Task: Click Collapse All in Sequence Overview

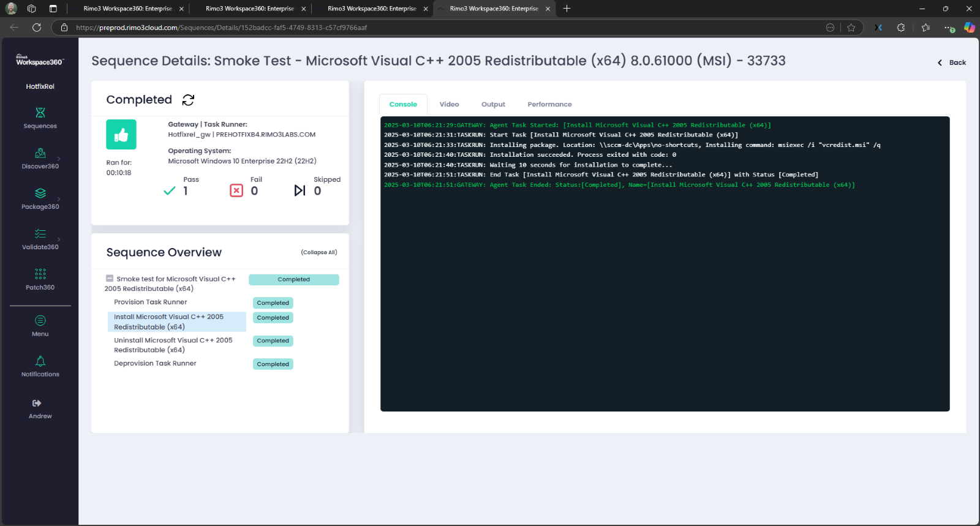Action: (318, 252)
